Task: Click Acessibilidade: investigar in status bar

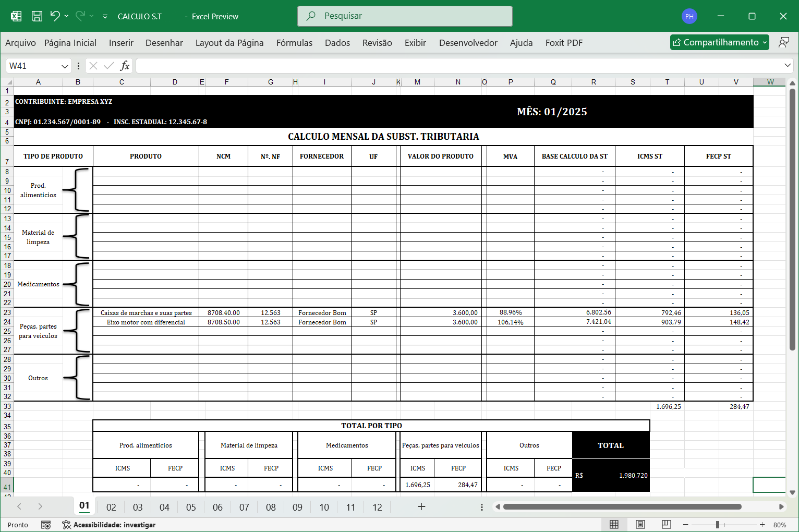Action: coord(109,525)
